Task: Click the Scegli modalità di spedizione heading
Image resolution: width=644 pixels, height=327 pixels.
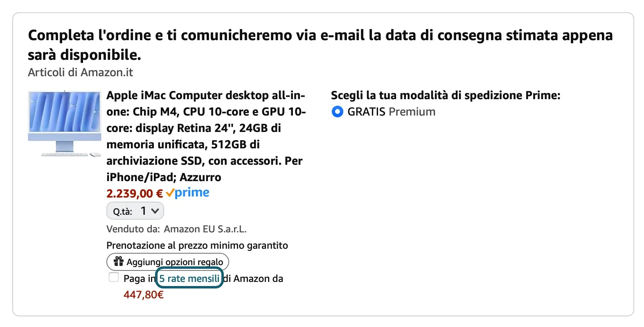Action: (446, 95)
